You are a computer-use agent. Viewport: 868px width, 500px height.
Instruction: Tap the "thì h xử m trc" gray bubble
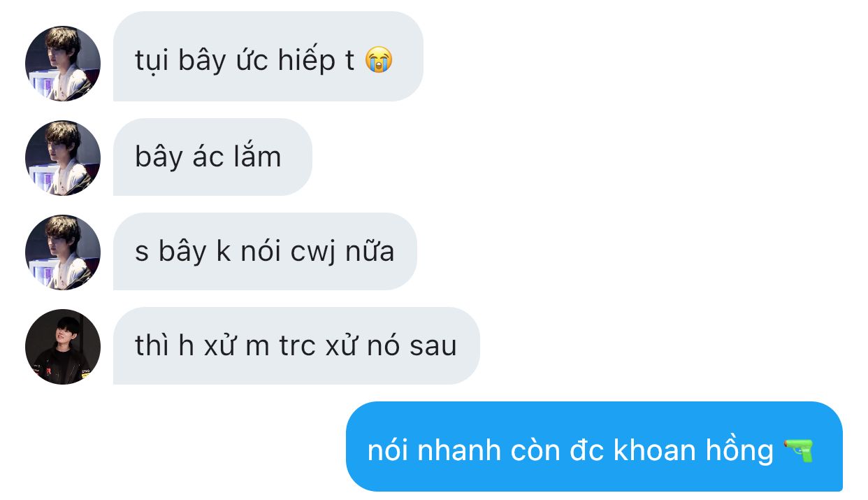point(296,345)
